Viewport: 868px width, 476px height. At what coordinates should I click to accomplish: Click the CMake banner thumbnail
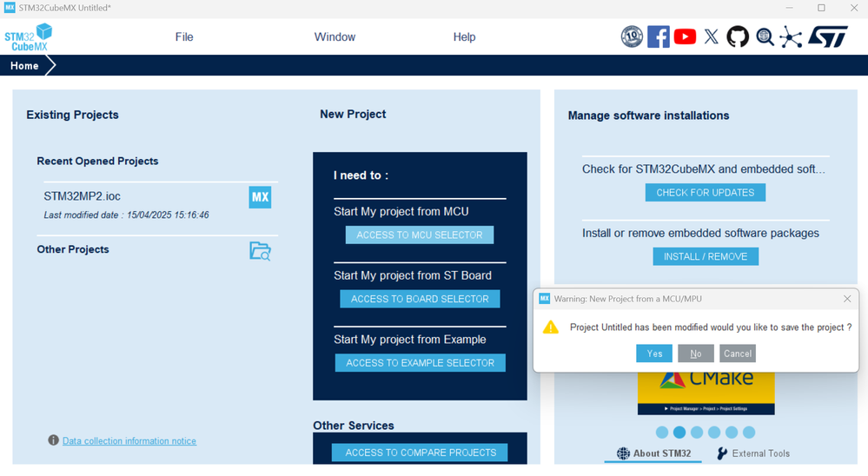pyautogui.click(x=706, y=393)
